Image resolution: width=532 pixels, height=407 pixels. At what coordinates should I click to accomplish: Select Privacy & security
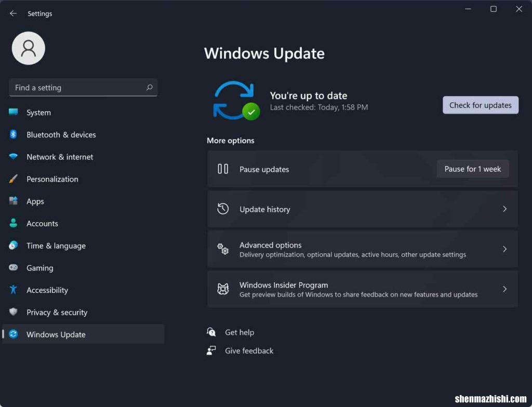click(83, 313)
